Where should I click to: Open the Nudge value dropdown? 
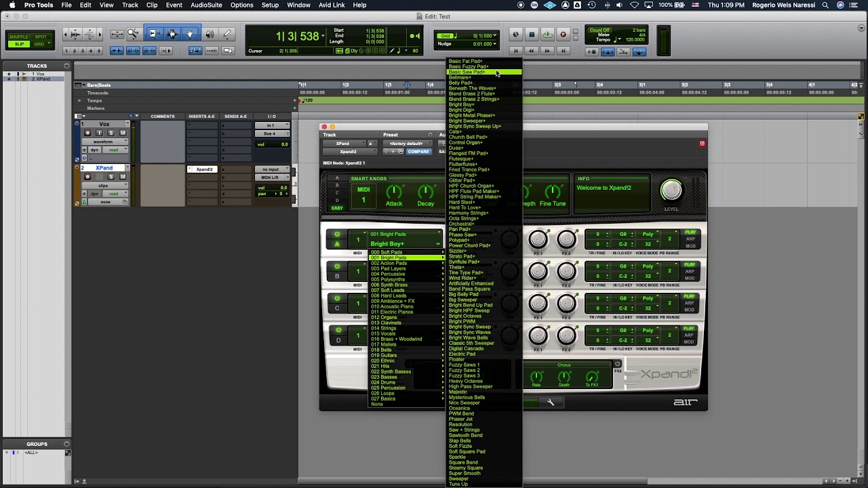point(494,44)
